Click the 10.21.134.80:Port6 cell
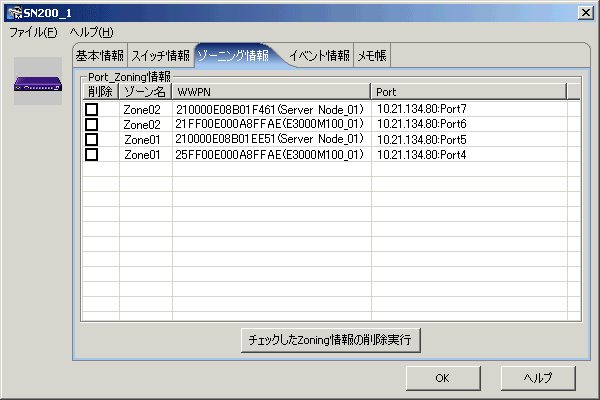Screen dimensions: 600x400 click(469, 124)
